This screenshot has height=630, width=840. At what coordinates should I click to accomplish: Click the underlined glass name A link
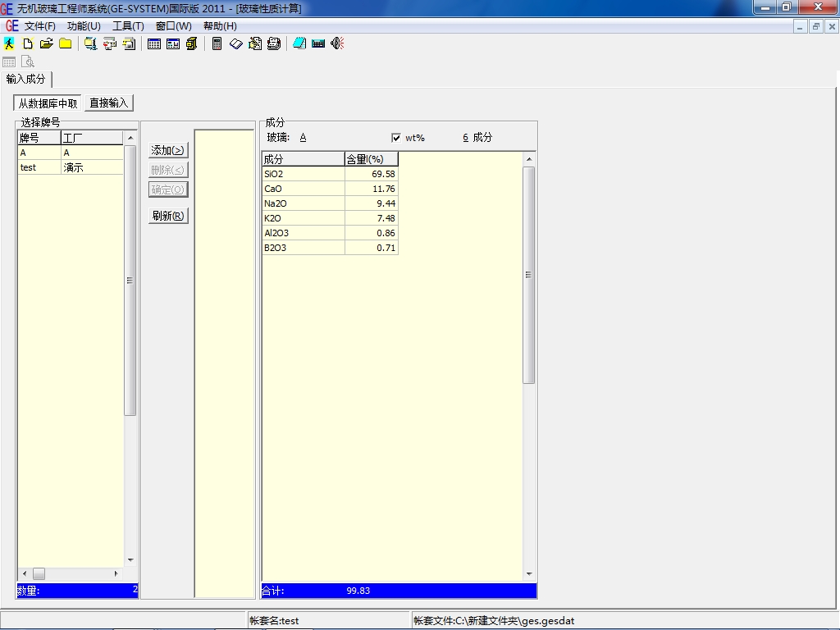click(x=303, y=138)
